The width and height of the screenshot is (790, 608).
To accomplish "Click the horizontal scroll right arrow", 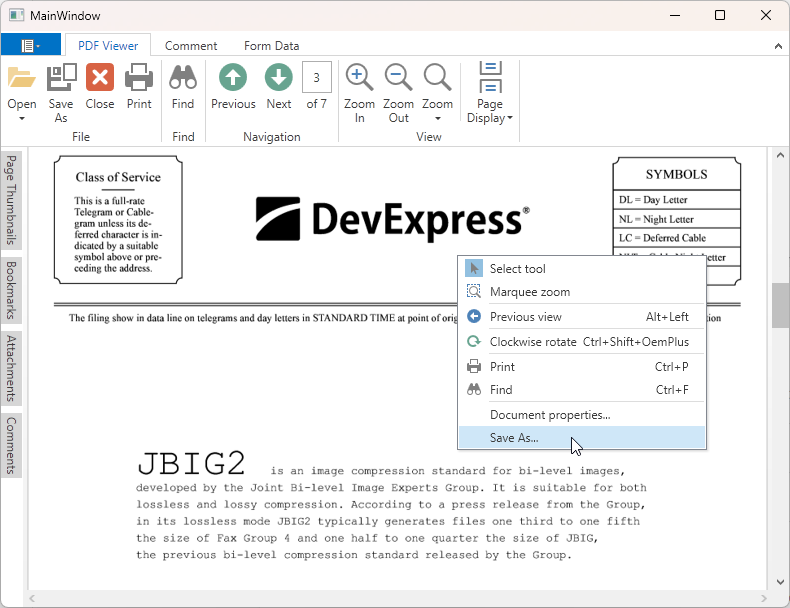I will [764, 598].
